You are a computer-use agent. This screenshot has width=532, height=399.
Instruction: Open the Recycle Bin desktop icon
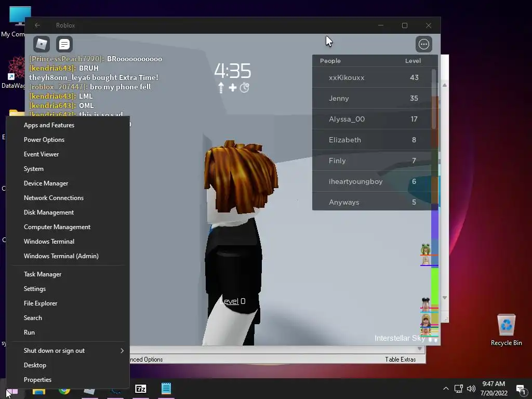506,330
